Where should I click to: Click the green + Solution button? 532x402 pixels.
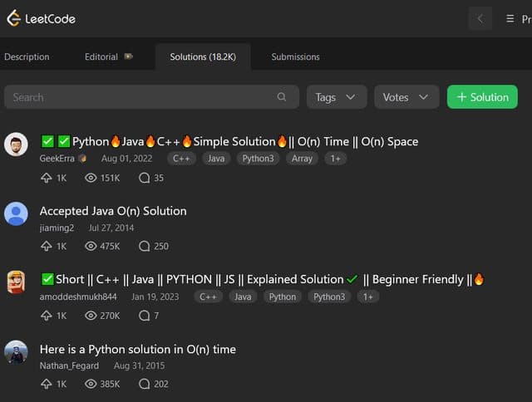point(482,97)
